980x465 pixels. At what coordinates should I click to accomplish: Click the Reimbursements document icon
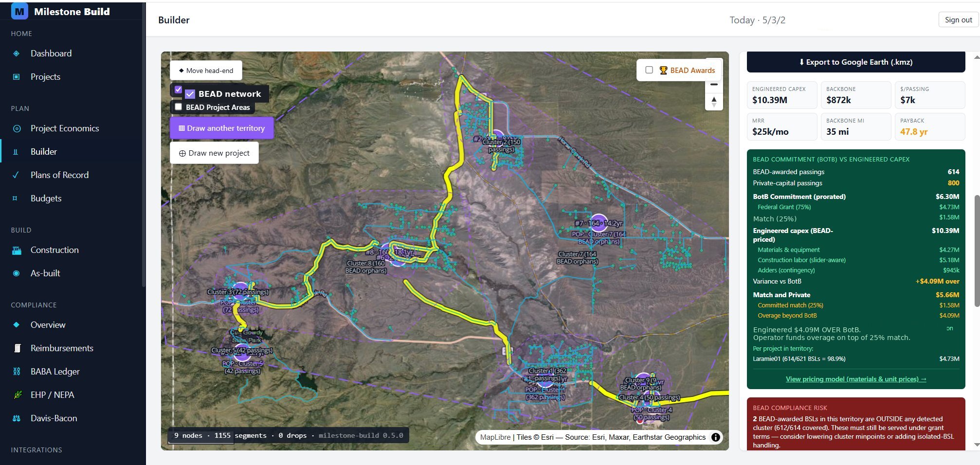click(18, 348)
